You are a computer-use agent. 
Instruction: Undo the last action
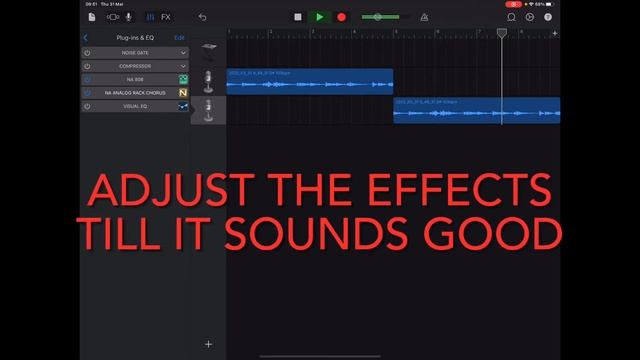coord(202,17)
